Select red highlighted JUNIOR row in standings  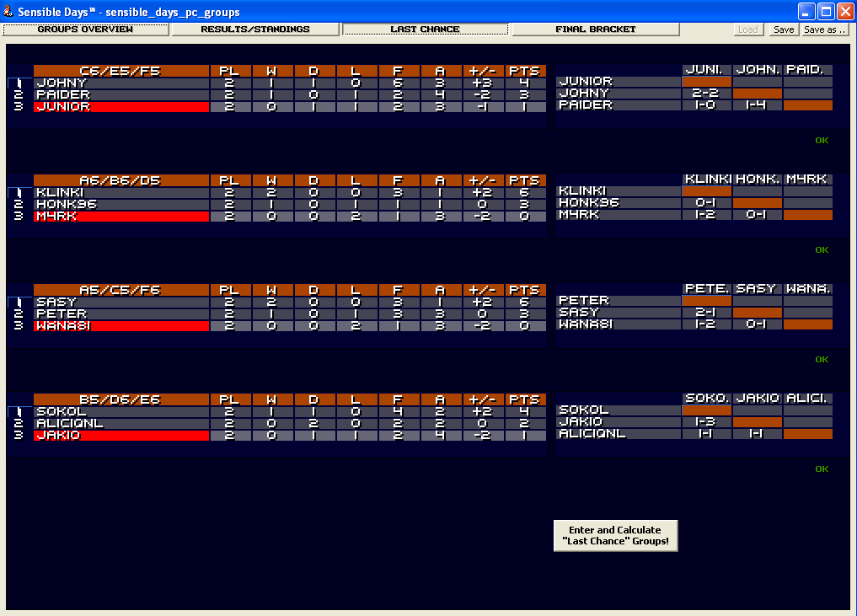pyautogui.click(x=121, y=107)
